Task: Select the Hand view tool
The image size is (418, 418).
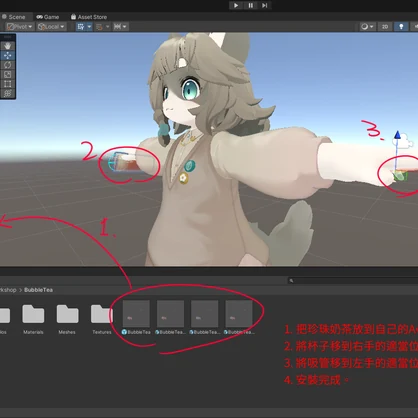Action: [x=8, y=46]
